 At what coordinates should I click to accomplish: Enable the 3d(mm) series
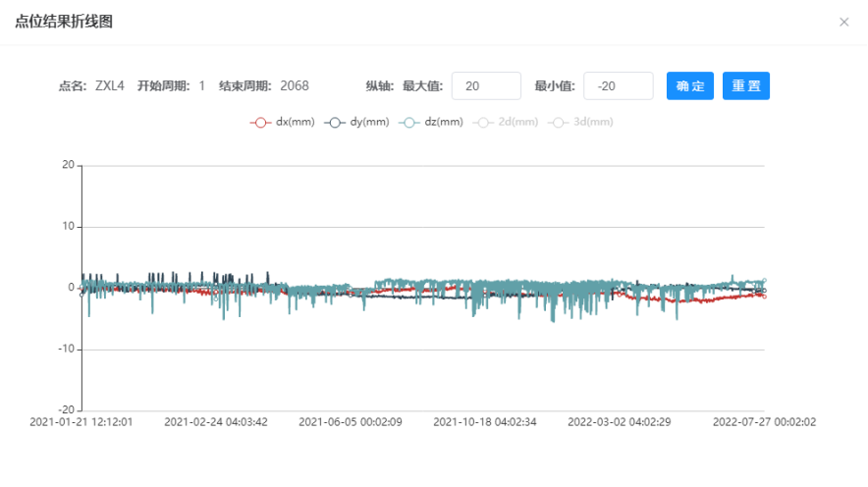580,123
